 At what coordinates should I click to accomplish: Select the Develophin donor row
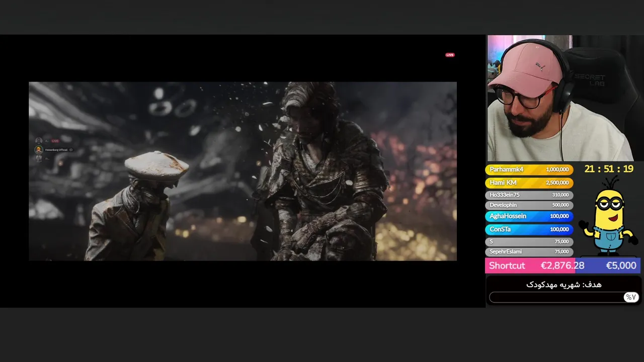[529, 205]
